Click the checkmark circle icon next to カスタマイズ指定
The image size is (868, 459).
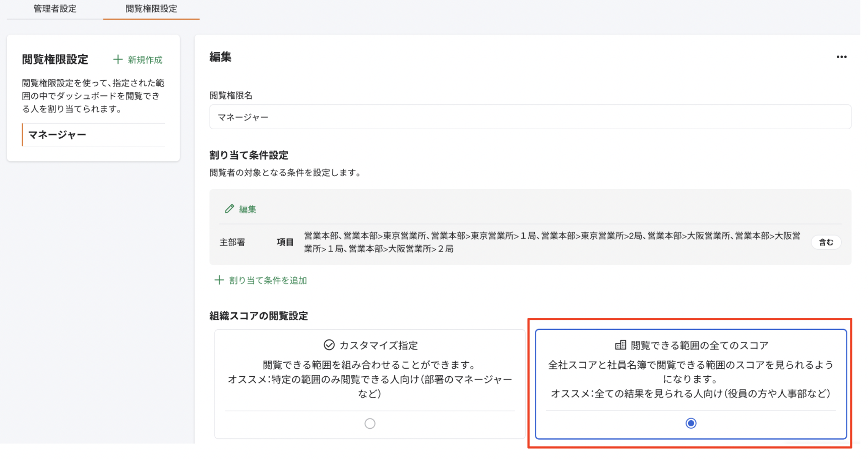point(329,345)
